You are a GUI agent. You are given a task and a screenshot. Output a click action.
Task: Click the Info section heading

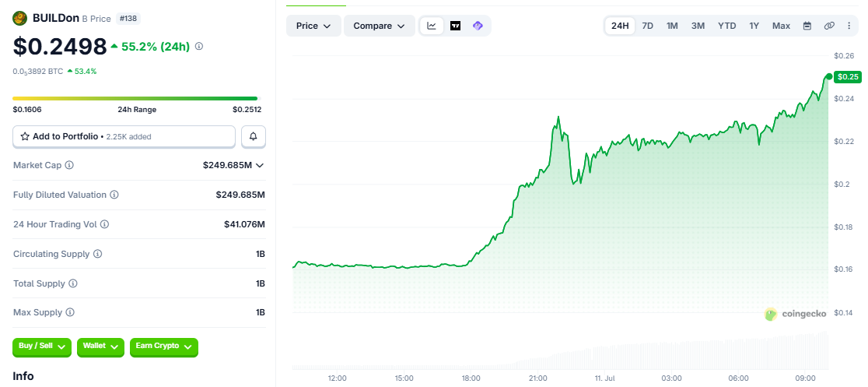tap(23, 376)
